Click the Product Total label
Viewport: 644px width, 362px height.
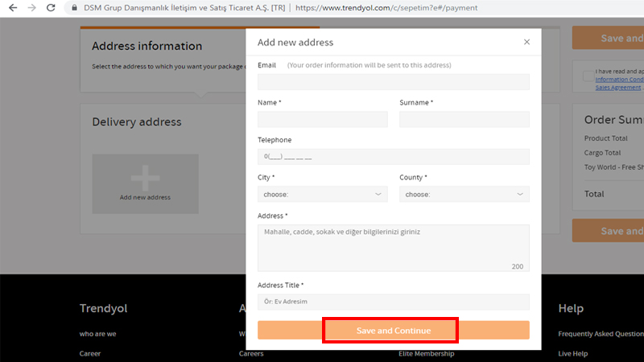pyautogui.click(x=606, y=138)
